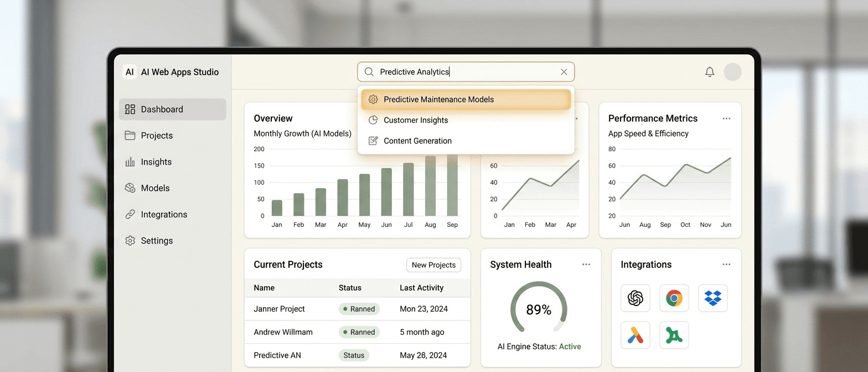Screen dimensions: 868x372
Task: Click AI Web Apps Studio title
Action: (180, 72)
